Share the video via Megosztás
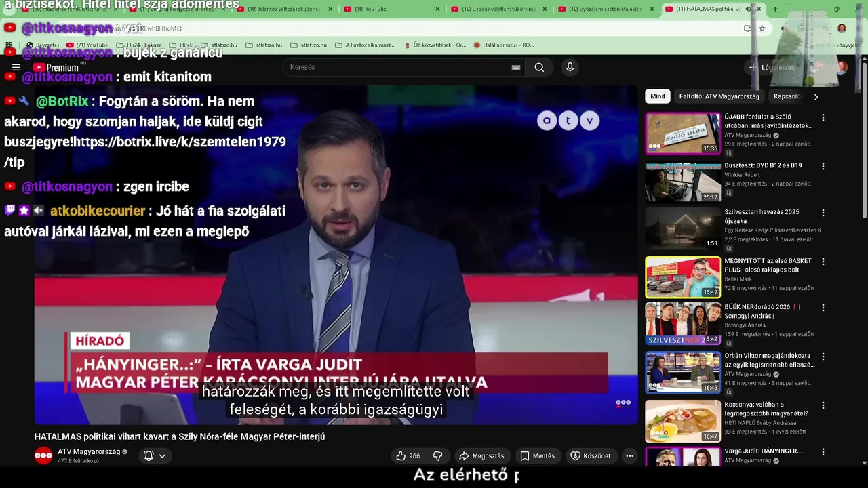The image size is (868, 488). point(481,456)
